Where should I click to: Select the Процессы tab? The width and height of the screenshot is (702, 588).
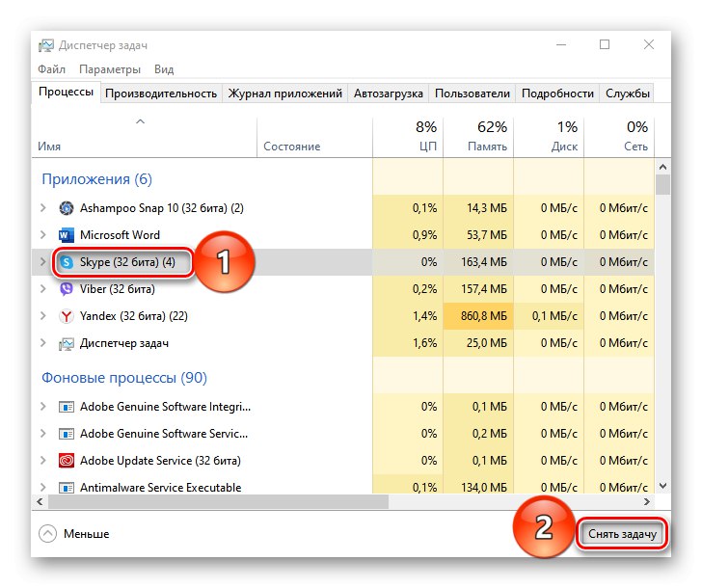point(66,93)
